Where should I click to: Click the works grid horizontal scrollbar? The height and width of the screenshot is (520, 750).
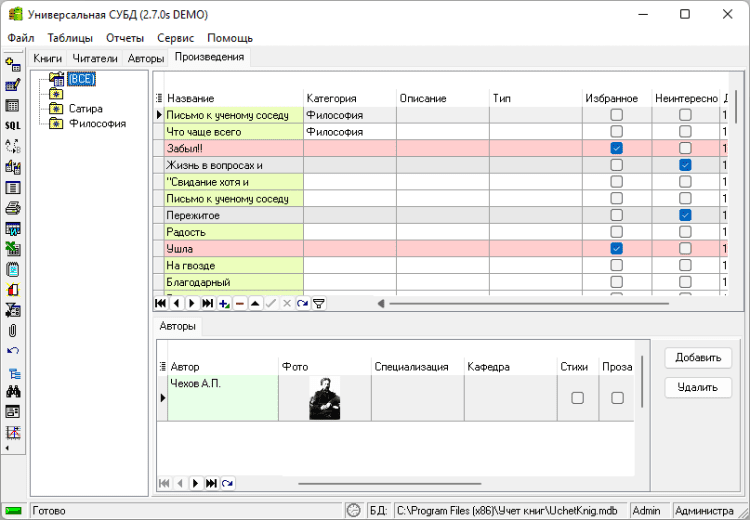tap(529, 304)
